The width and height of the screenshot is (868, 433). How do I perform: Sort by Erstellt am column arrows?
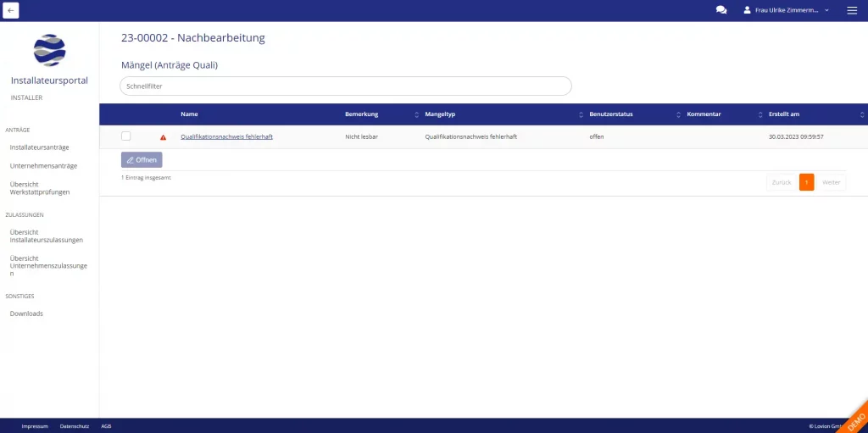(x=862, y=114)
